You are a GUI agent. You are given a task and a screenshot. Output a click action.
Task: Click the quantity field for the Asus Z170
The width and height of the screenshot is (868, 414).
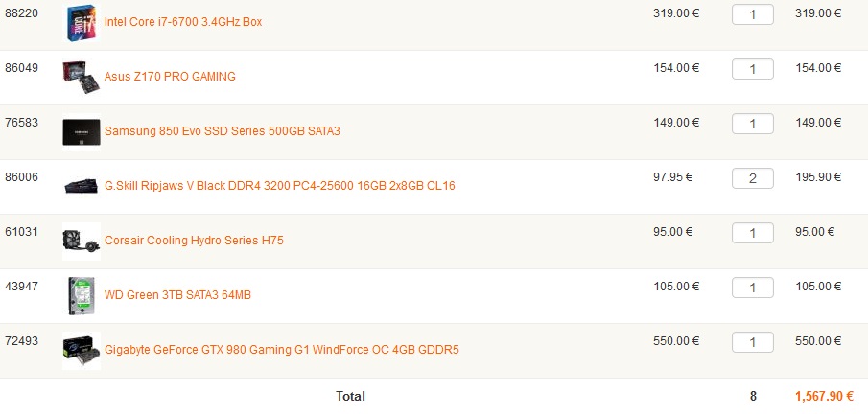[x=752, y=69]
